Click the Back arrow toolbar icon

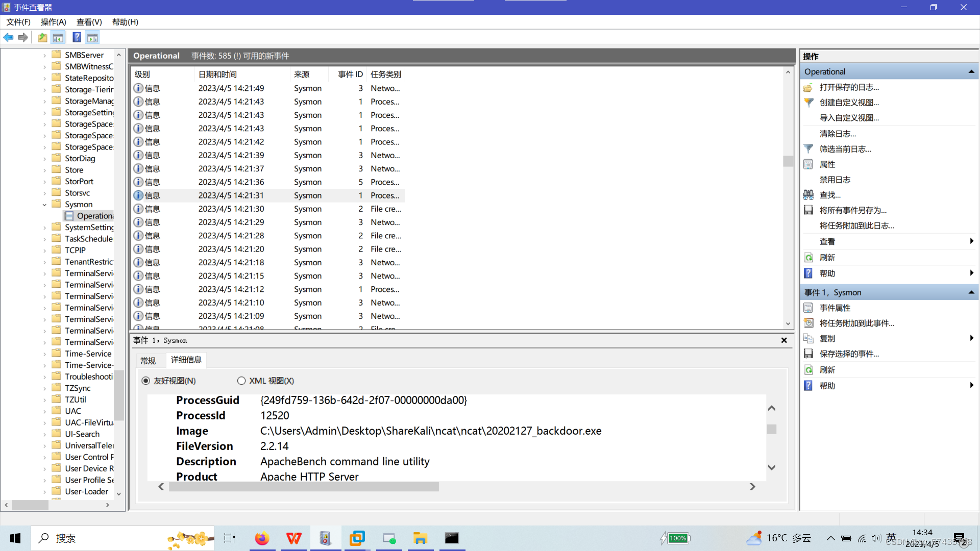tap(9, 37)
